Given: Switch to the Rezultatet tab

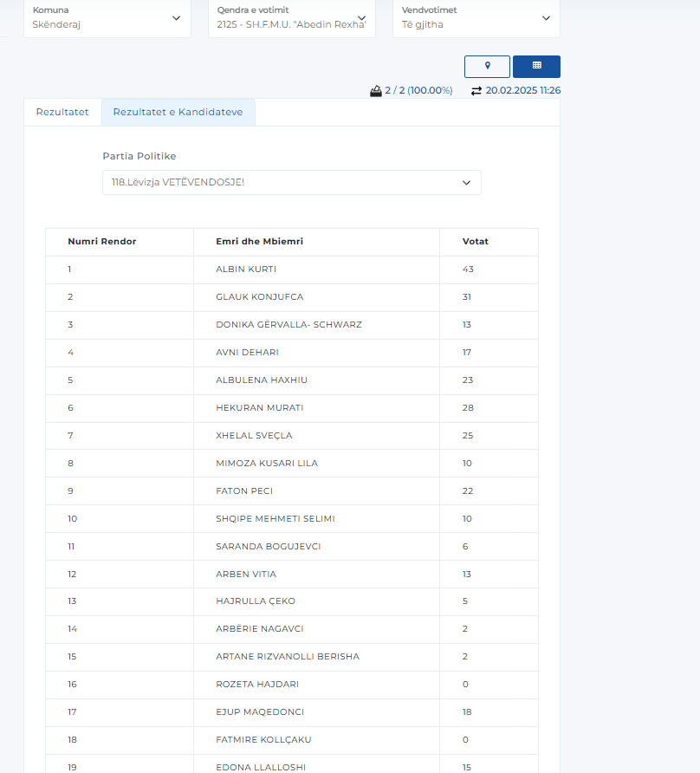Looking at the screenshot, I should click(62, 112).
